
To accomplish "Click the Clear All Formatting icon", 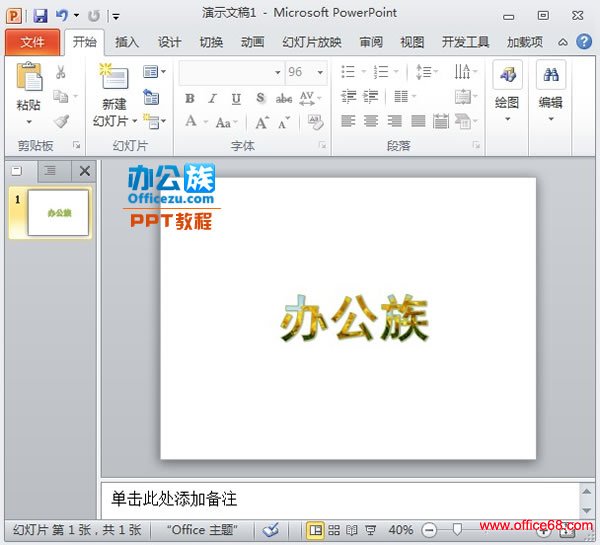I will [x=315, y=122].
